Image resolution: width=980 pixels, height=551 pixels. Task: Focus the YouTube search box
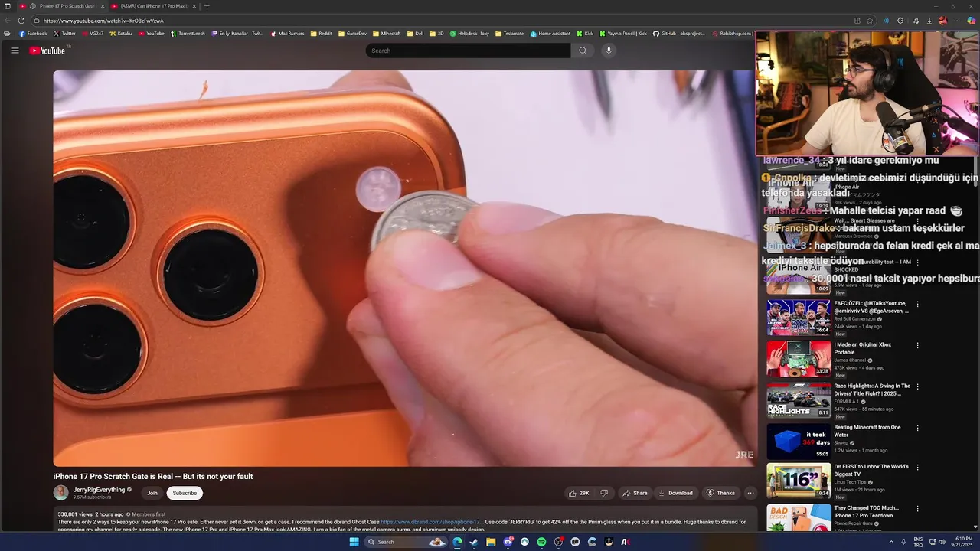pyautogui.click(x=468, y=51)
